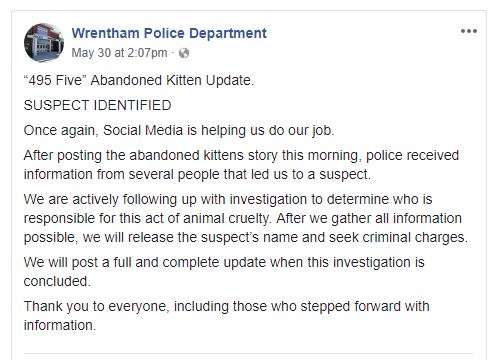Click the paragraph starting "After posting the abandoned"

pyautogui.click(x=241, y=165)
